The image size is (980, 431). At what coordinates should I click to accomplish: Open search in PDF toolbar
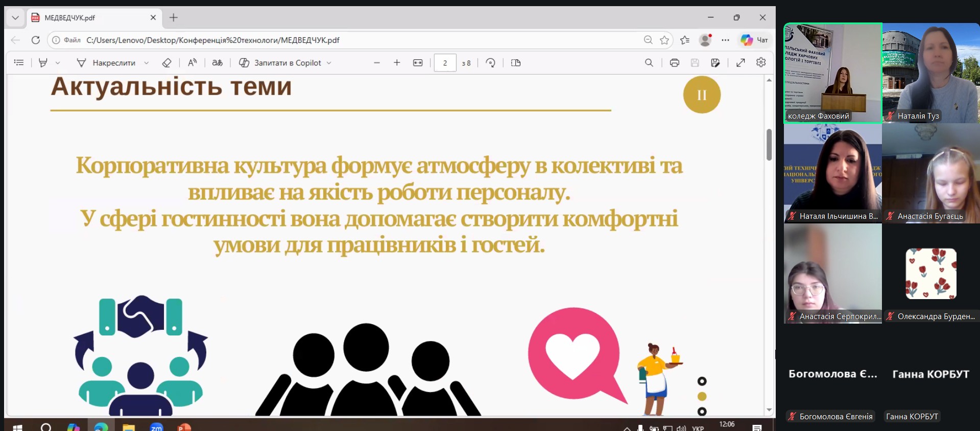649,62
